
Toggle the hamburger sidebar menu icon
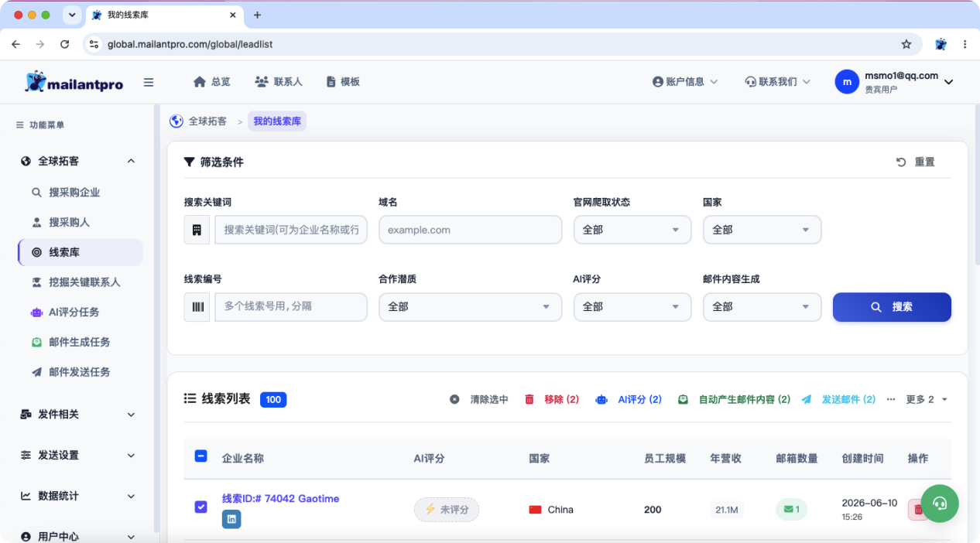[149, 82]
